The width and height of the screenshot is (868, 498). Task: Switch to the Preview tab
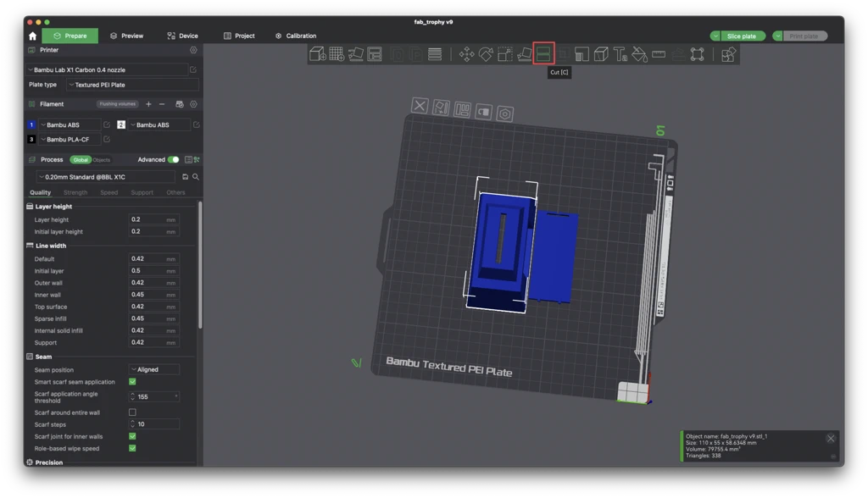pyautogui.click(x=127, y=36)
